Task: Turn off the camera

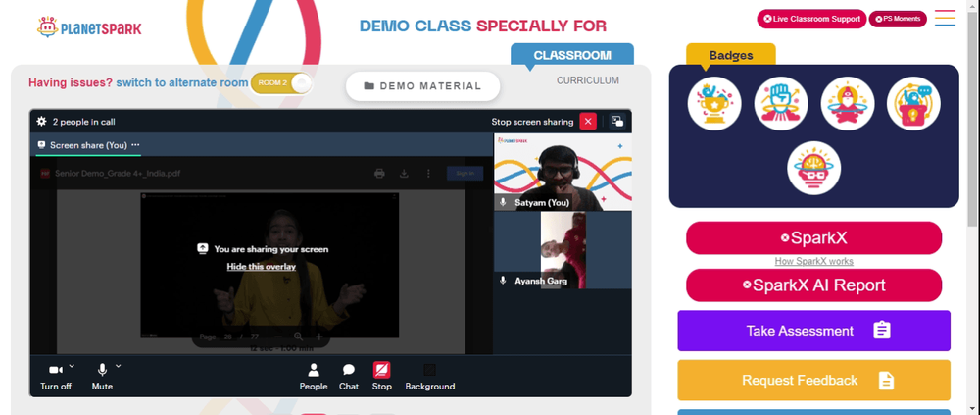Action: coord(56,378)
